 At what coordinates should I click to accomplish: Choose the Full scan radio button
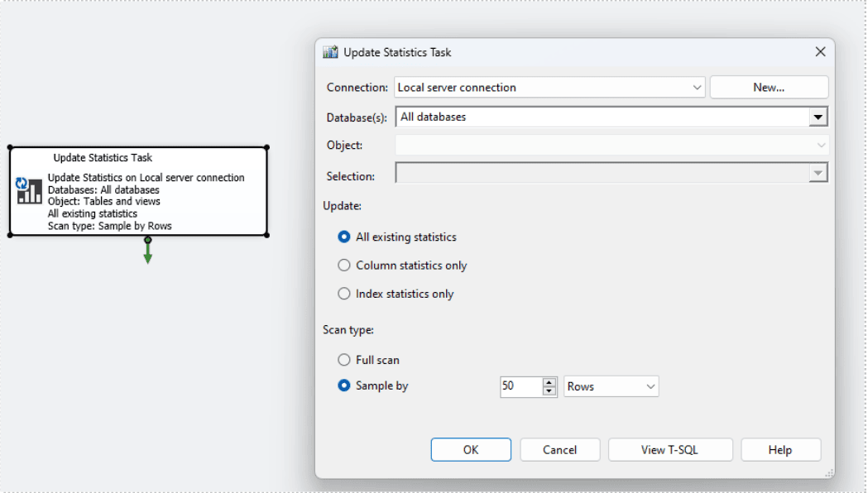343,360
